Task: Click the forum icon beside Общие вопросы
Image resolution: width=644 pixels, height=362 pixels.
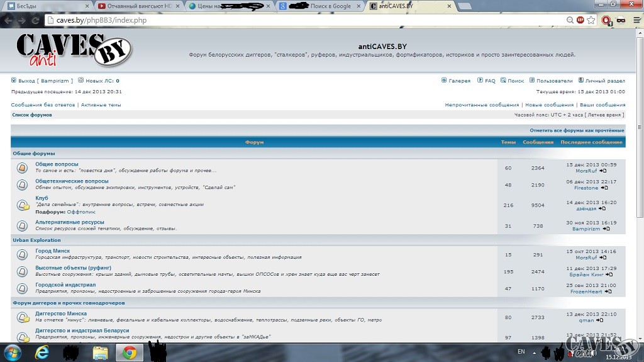Action: (22, 168)
